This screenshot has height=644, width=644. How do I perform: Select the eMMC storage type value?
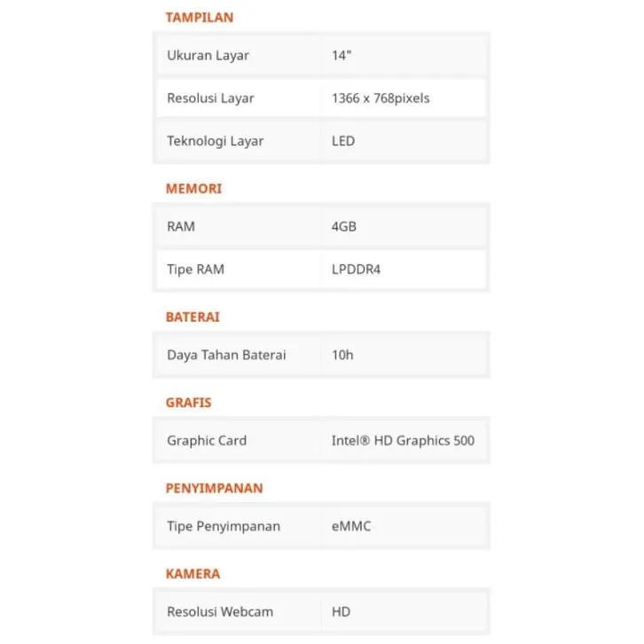tap(351, 526)
